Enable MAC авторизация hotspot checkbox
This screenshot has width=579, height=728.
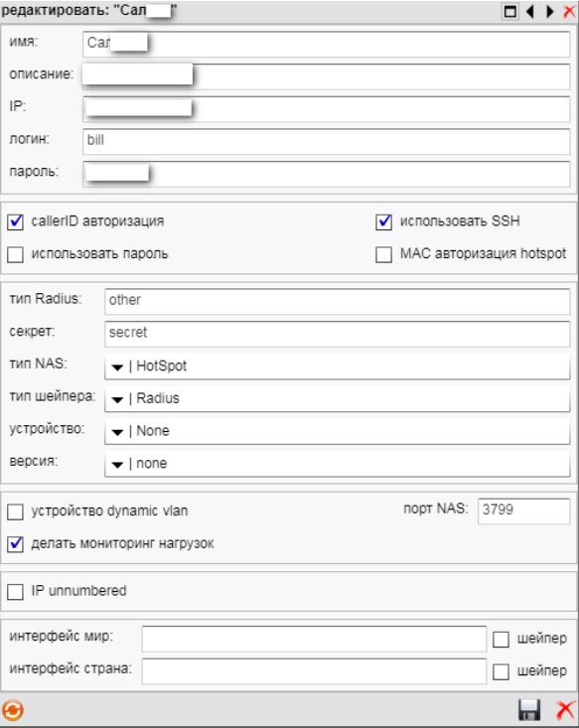(x=383, y=254)
